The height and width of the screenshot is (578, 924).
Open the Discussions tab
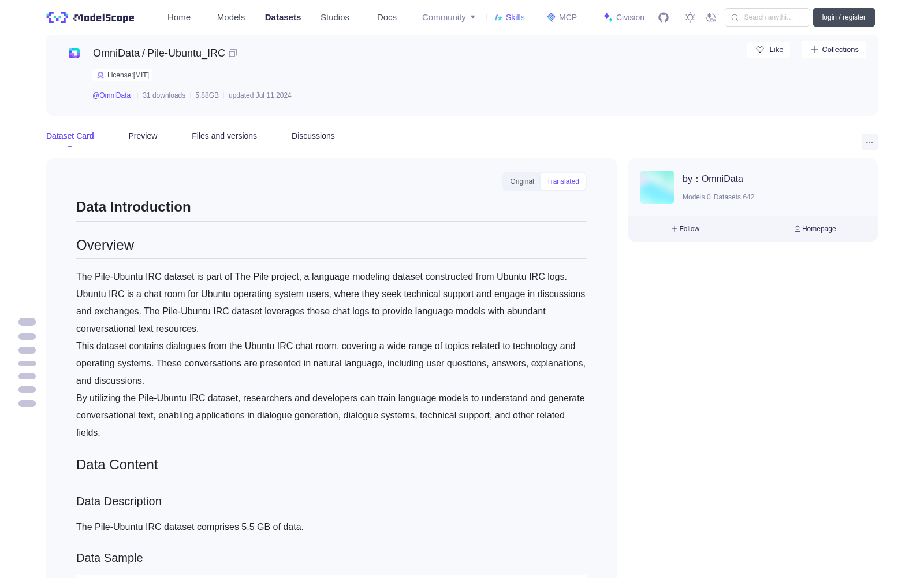point(313,136)
